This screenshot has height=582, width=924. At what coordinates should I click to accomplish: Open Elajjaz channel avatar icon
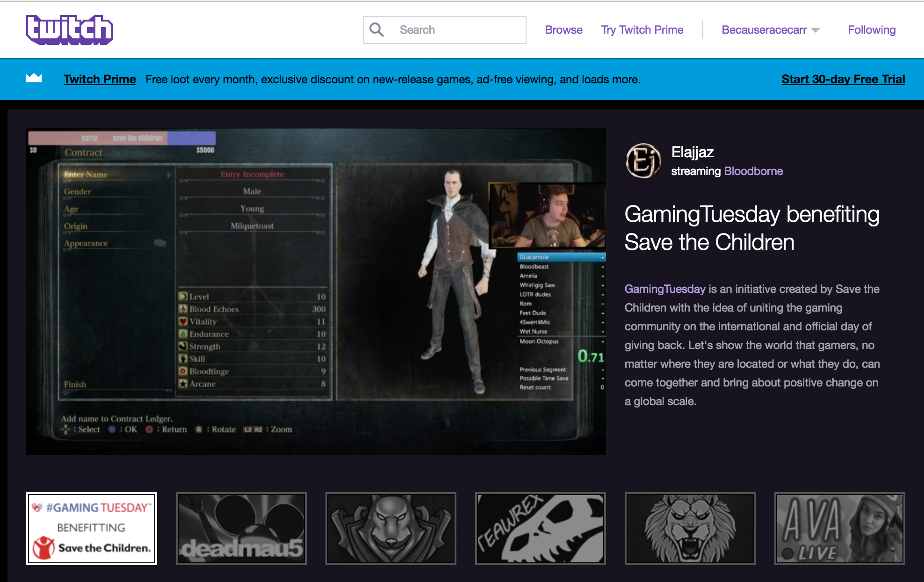pos(643,160)
